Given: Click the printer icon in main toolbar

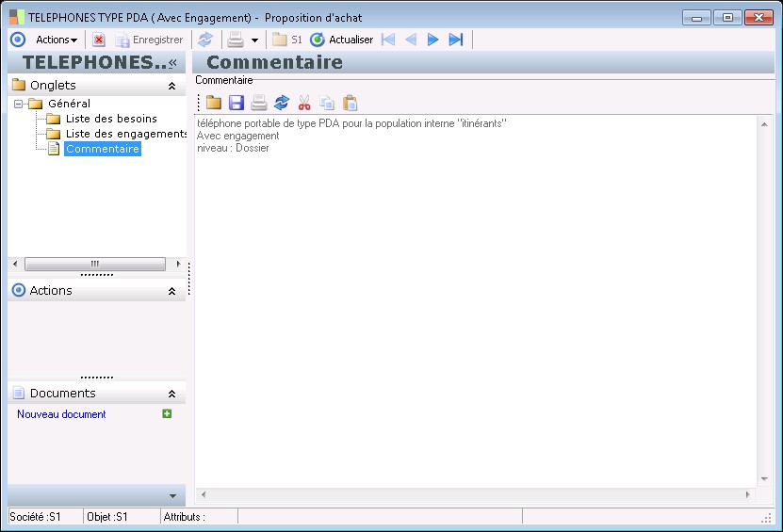Looking at the screenshot, I should [x=236, y=40].
